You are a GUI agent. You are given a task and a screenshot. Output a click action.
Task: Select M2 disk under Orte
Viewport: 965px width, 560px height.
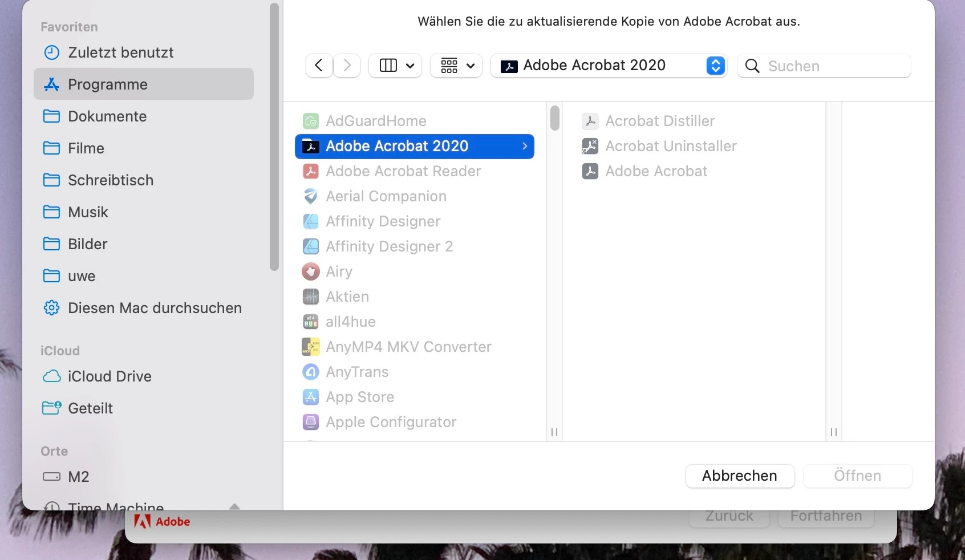click(x=144, y=477)
